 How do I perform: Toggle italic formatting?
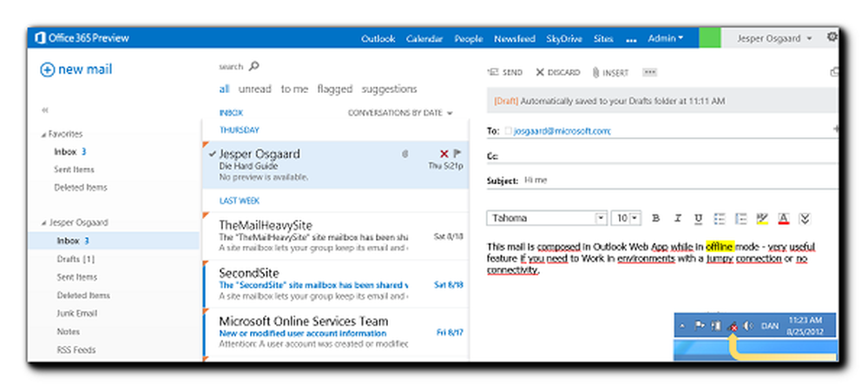678,218
